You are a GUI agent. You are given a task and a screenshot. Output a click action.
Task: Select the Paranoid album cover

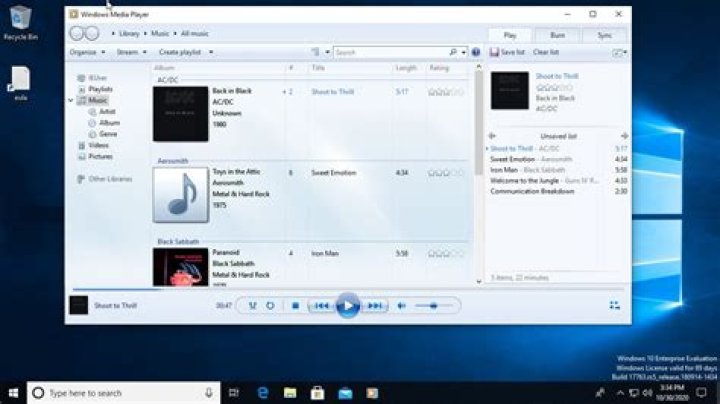tap(180, 267)
